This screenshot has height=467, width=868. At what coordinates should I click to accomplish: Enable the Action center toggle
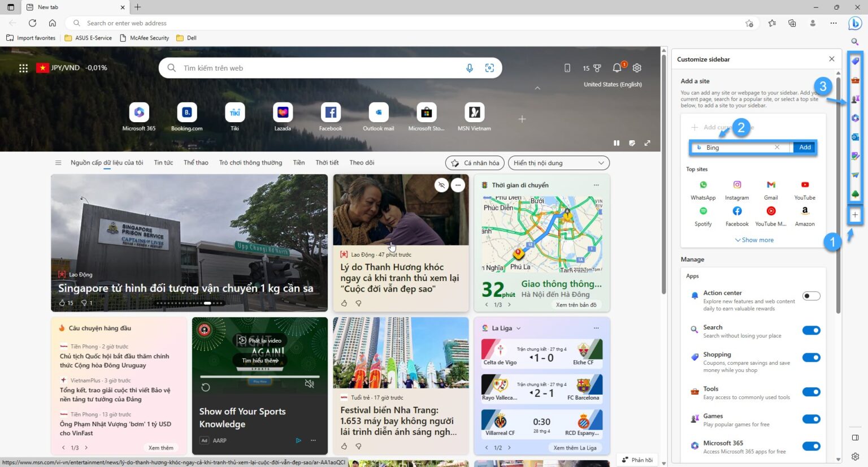811,296
